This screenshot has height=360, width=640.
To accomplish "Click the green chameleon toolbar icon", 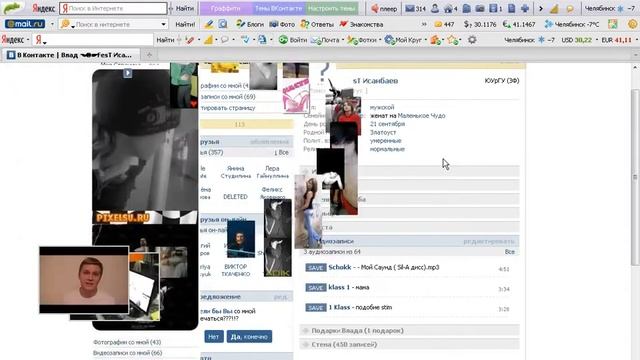I will click(13, 8).
